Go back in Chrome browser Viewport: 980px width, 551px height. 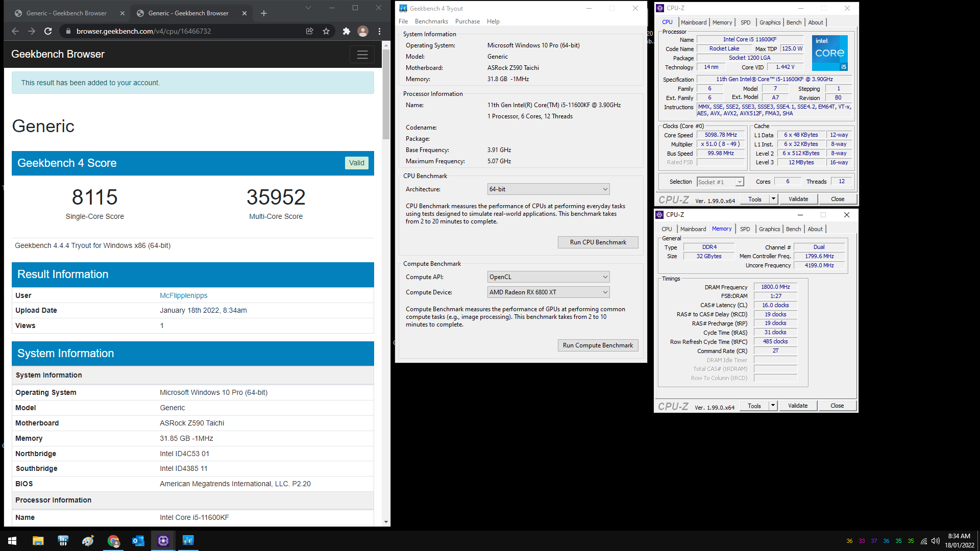point(15,31)
